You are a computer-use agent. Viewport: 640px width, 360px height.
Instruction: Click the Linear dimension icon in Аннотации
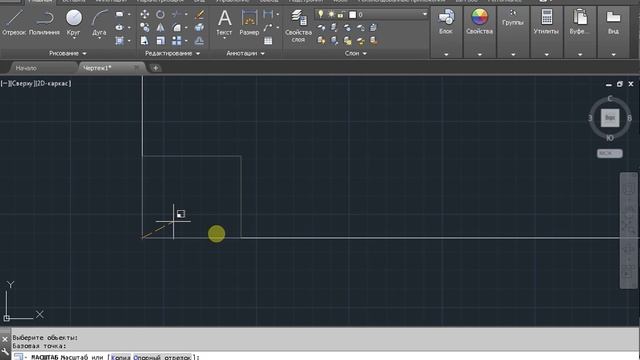[x=268, y=15]
